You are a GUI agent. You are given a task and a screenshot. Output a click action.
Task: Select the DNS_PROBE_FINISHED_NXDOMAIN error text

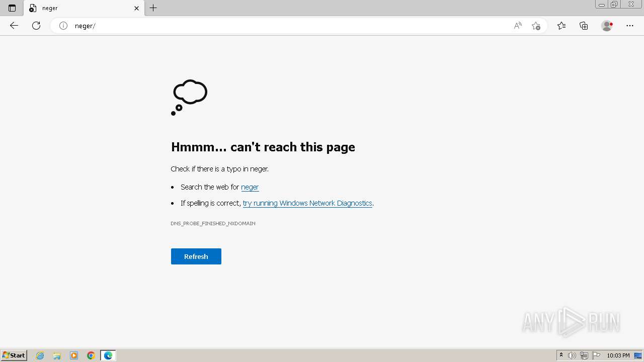point(213,223)
